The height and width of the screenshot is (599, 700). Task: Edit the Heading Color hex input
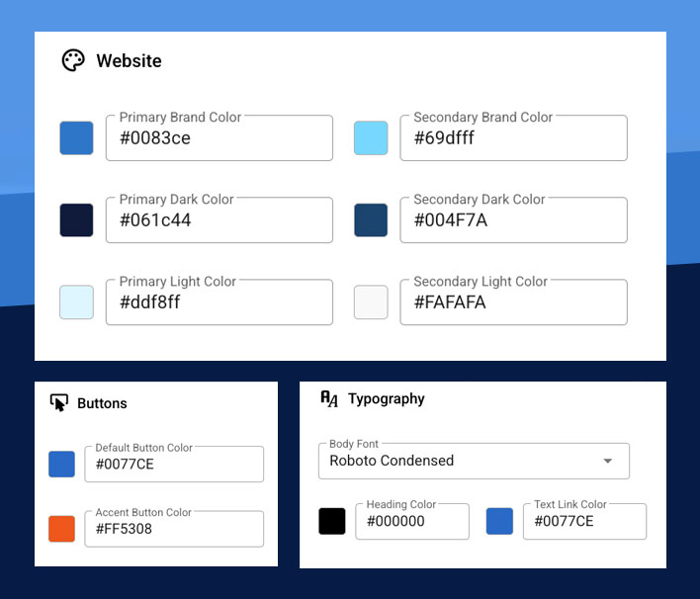411,522
